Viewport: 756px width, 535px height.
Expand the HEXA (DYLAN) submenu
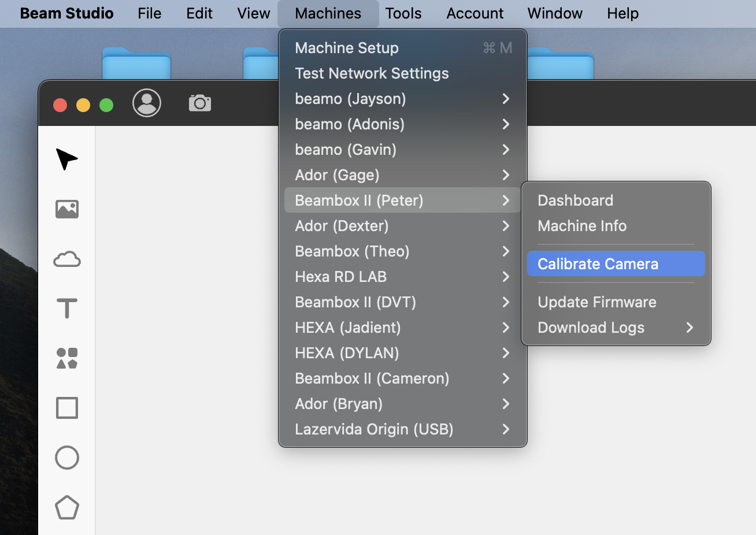point(403,353)
